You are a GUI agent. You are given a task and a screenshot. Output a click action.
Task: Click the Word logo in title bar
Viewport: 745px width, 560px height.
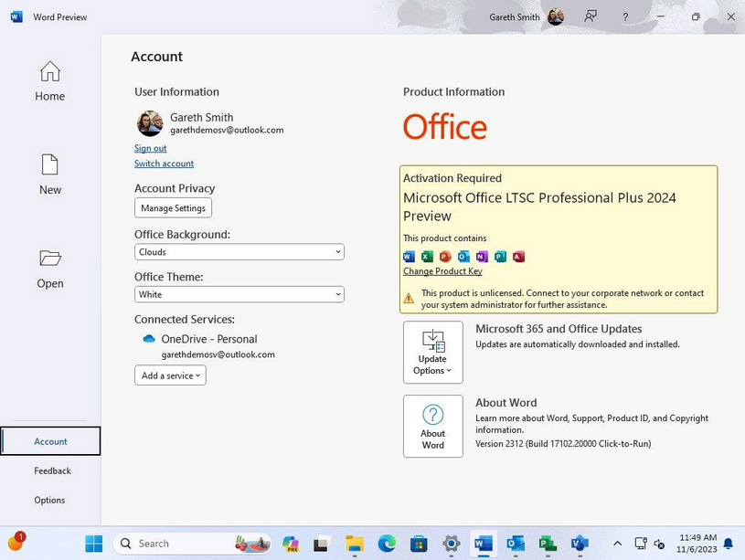[x=16, y=17]
